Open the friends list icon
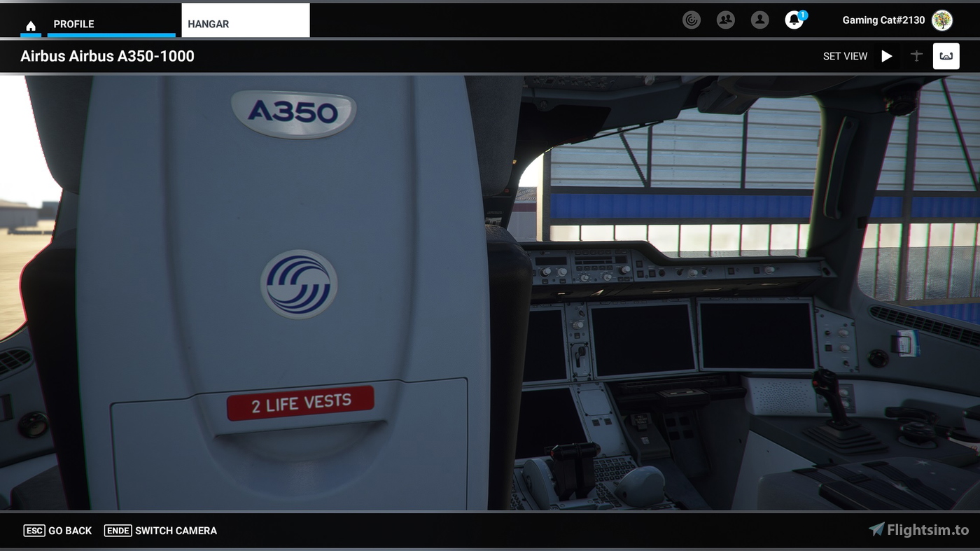 pyautogui.click(x=725, y=20)
